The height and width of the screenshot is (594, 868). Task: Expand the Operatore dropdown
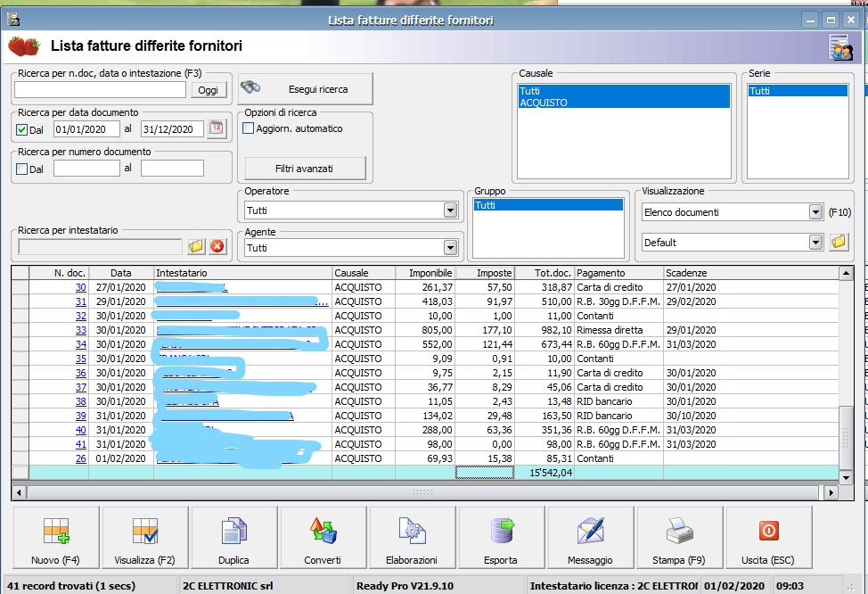point(450,210)
